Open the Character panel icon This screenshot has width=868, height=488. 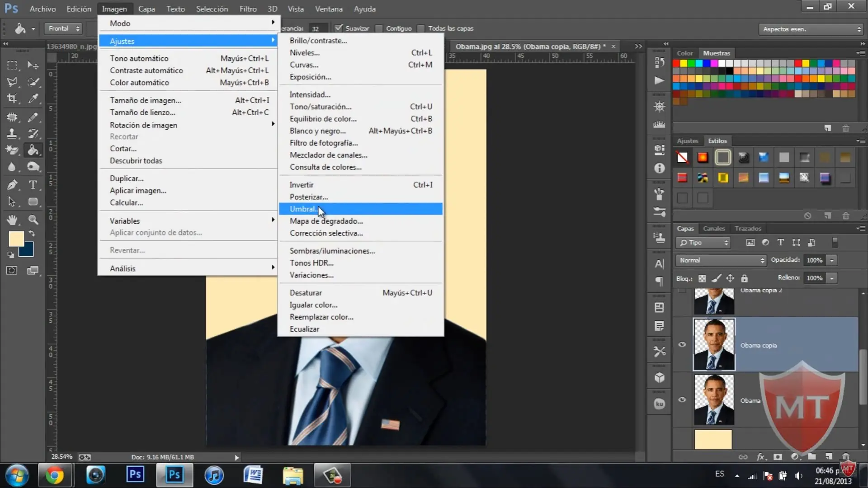pos(660,264)
